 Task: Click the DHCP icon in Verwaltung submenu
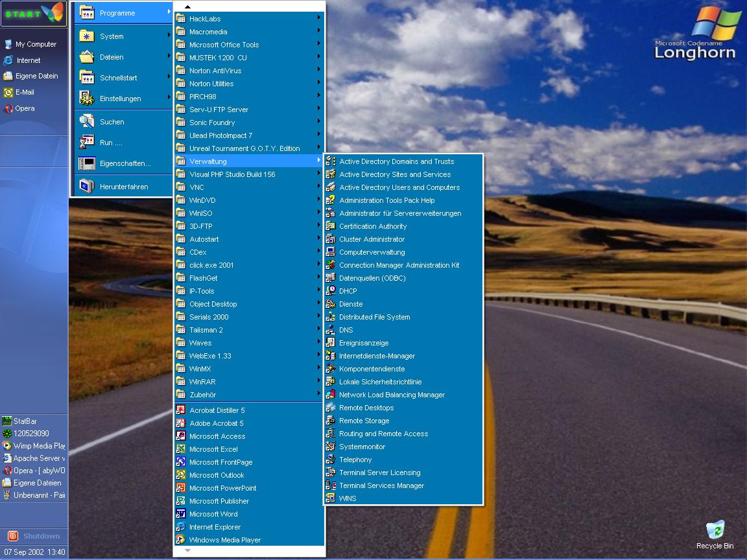tap(331, 291)
